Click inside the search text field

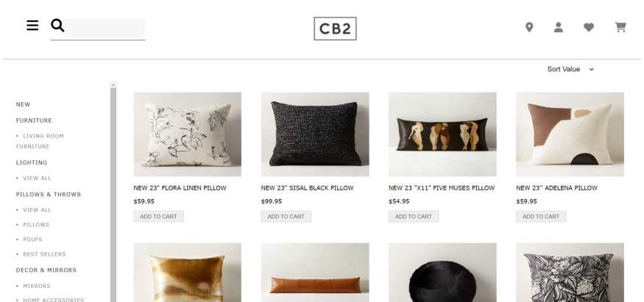pyautogui.click(x=105, y=29)
